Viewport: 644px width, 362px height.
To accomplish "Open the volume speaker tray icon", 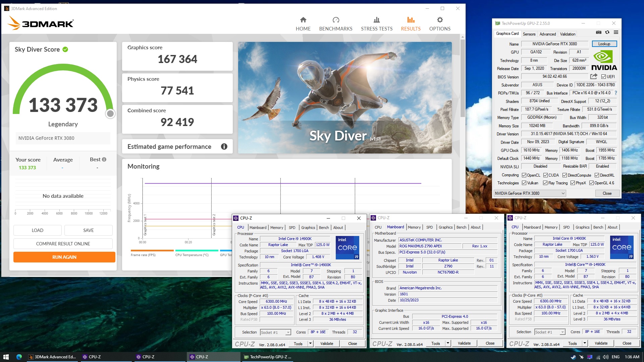I will click(x=606, y=357).
